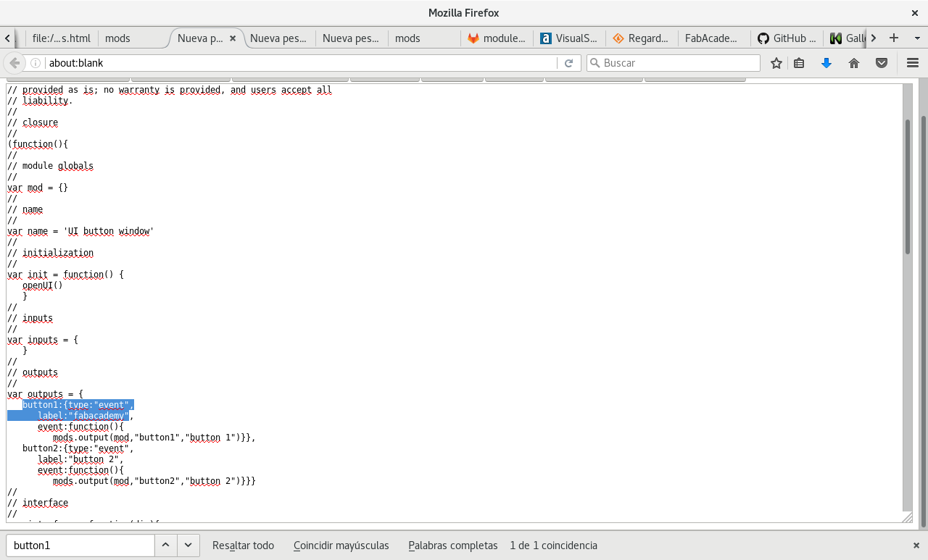Switch to the FabAcade... tab
The height and width of the screenshot is (560, 928).
coord(714,38)
